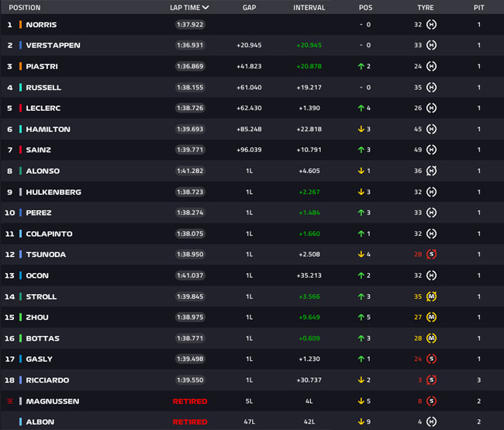504x430 pixels.
Task: Click Albon's yellow down arrow
Action: point(361,421)
